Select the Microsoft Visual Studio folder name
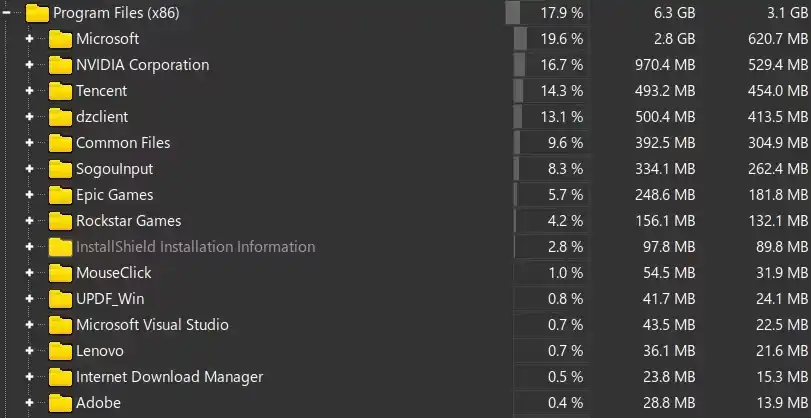 tap(152, 325)
